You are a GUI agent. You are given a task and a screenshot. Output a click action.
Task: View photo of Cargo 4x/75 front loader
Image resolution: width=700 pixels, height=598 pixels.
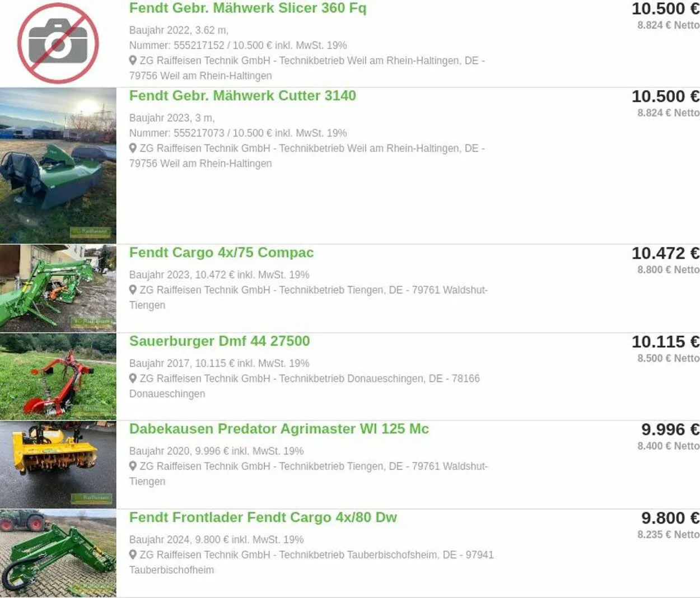pyautogui.click(x=58, y=288)
